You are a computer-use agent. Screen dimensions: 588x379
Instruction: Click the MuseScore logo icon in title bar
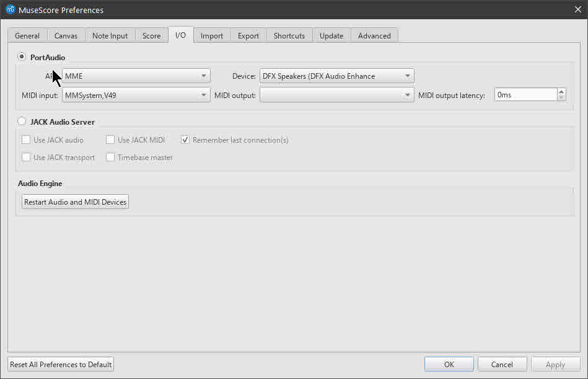[x=10, y=9]
